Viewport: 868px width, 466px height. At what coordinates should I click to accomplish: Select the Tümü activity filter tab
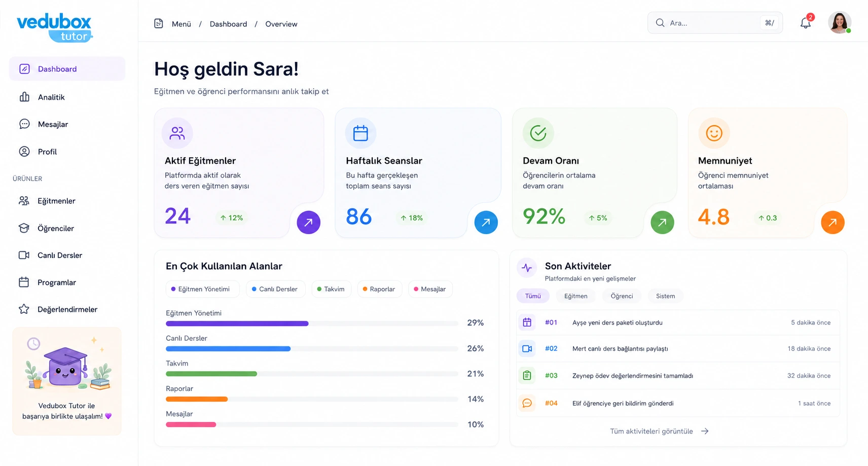(x=533, y=296)
